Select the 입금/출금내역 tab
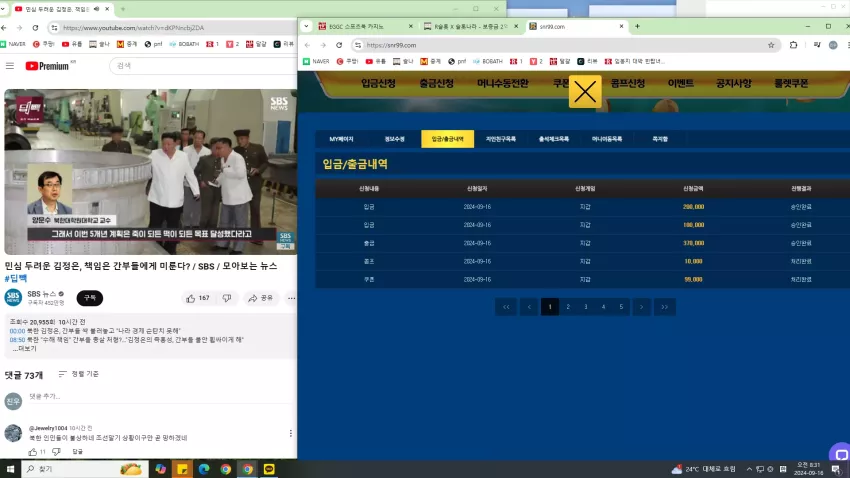The width and height of the screenshot is (850, 478). [x=447, y=139]
